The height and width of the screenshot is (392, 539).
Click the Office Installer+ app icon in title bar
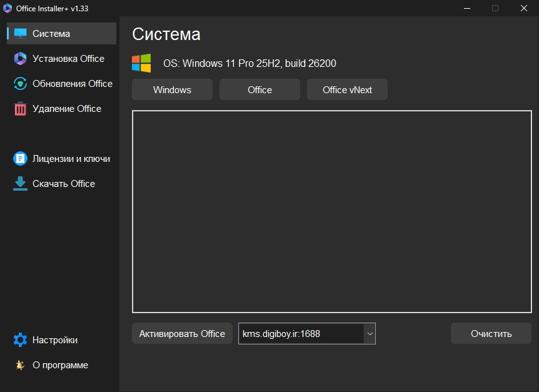click(x=8, y=8)
